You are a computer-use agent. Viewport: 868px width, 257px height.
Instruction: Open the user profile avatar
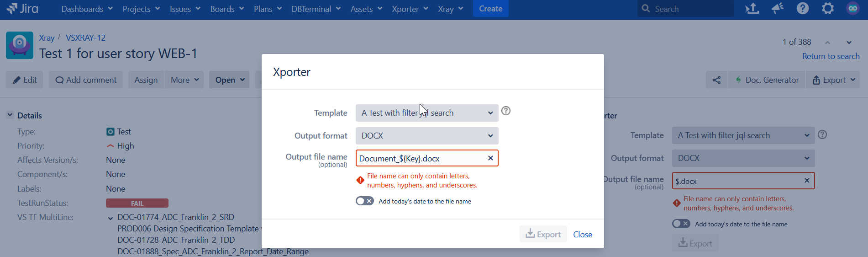(852, 8)
